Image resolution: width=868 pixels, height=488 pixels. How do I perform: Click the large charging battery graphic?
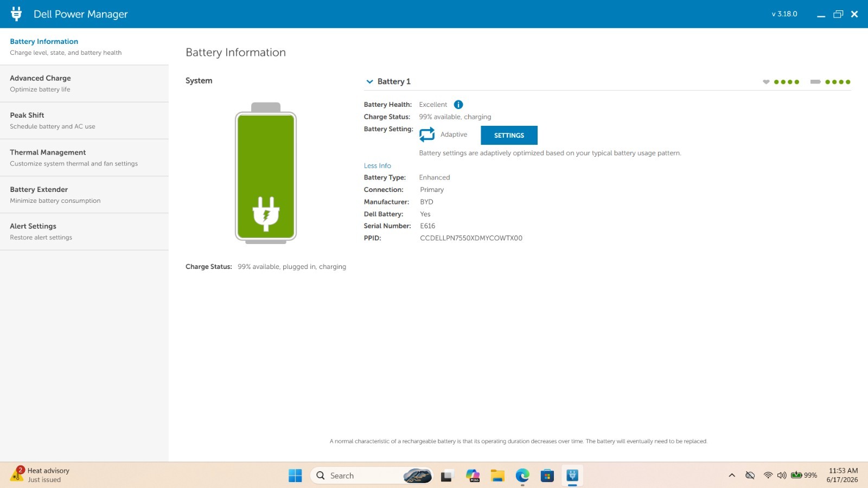(x=266, y=173)
